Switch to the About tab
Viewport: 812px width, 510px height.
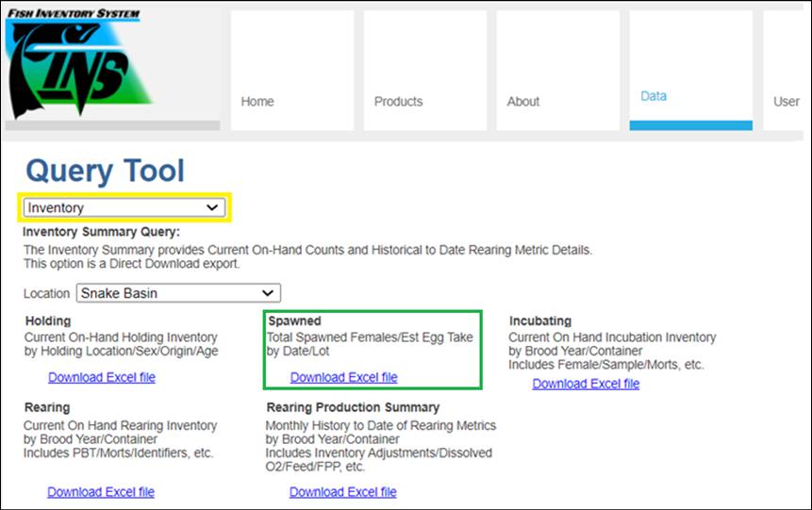[x=523, y=101]
